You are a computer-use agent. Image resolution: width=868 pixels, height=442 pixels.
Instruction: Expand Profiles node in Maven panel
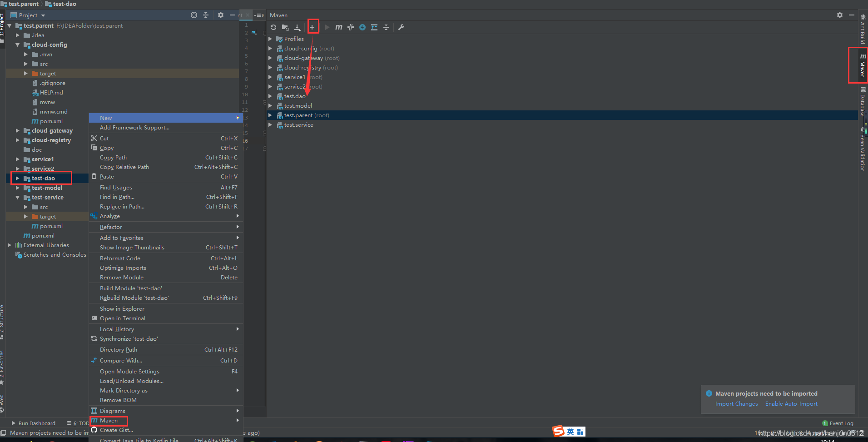[x=270, y=39]
